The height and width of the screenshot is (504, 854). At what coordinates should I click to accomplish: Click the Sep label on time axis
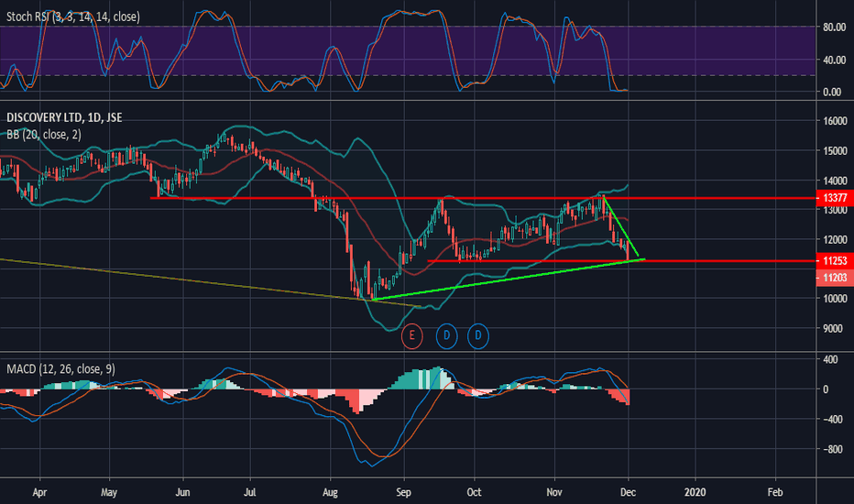click(x=403, y=493)
